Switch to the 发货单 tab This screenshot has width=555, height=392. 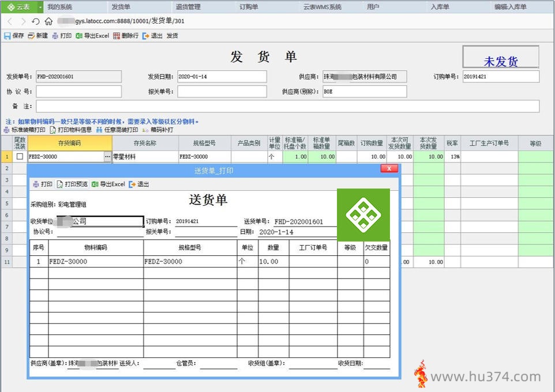pos(121,7)
